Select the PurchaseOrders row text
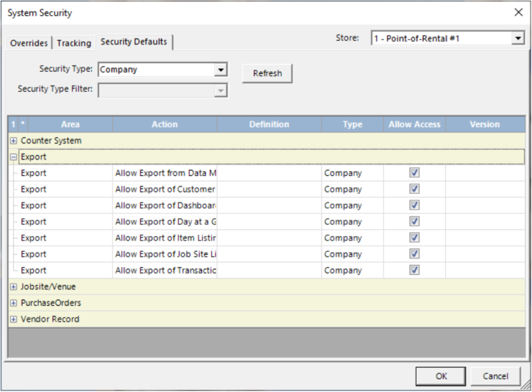 point(51,303)
